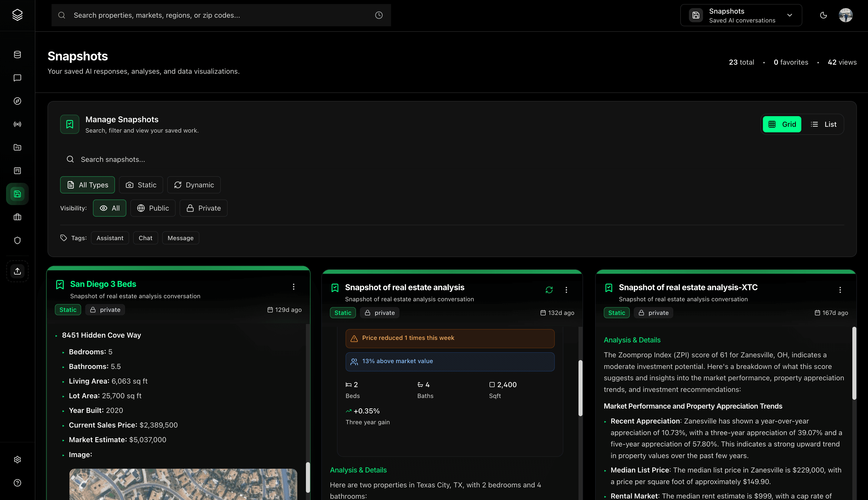Click the shield sidebar icon

coord(17,240)
